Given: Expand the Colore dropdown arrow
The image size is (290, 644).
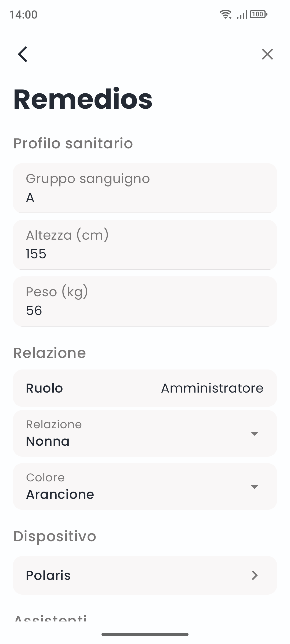Looking at the screenshot, I should [254, 486].
